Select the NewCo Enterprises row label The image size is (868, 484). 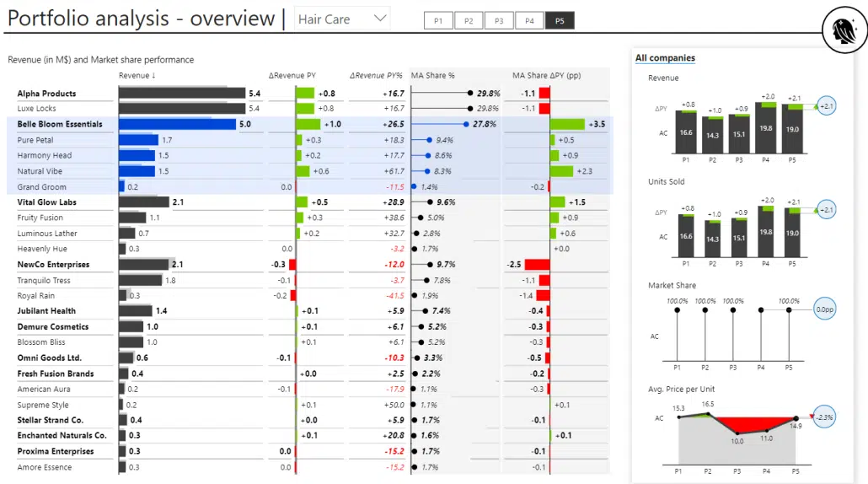53,265
